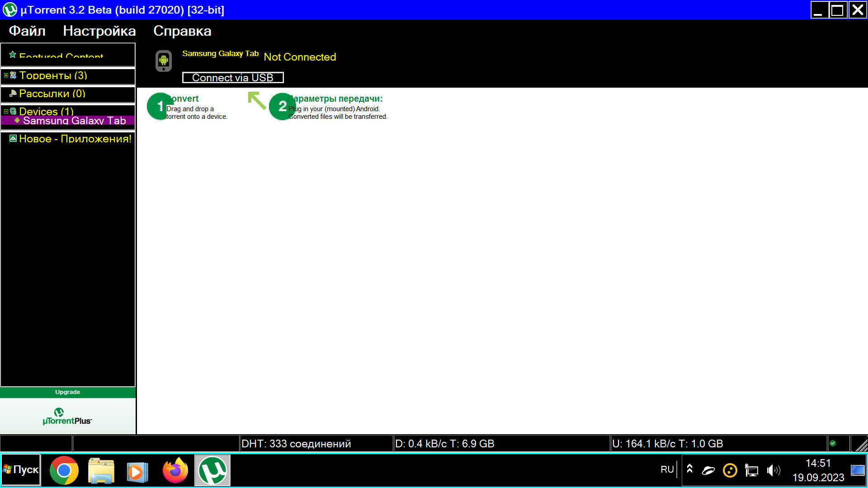Screen dimensions: 868x488
Task: Click the green network status icon in the status bar
Action: pos(833,444)
